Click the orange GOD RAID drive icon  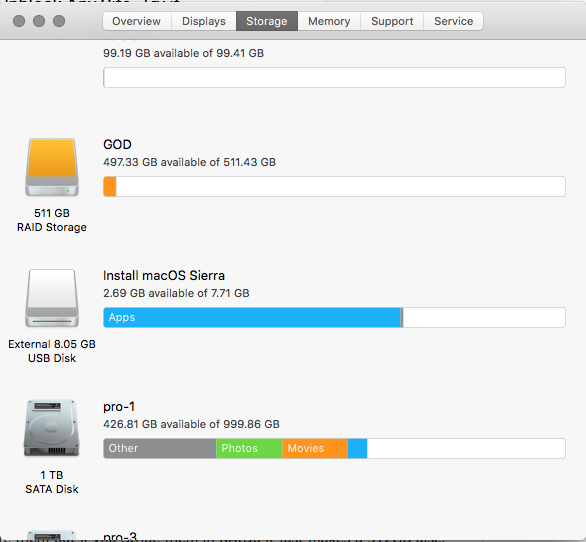coord(52,167)
